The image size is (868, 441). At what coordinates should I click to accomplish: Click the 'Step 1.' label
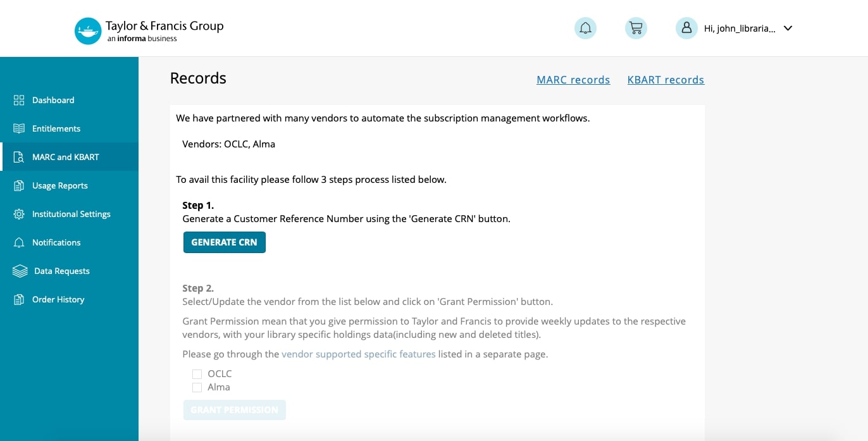[198, 205]
